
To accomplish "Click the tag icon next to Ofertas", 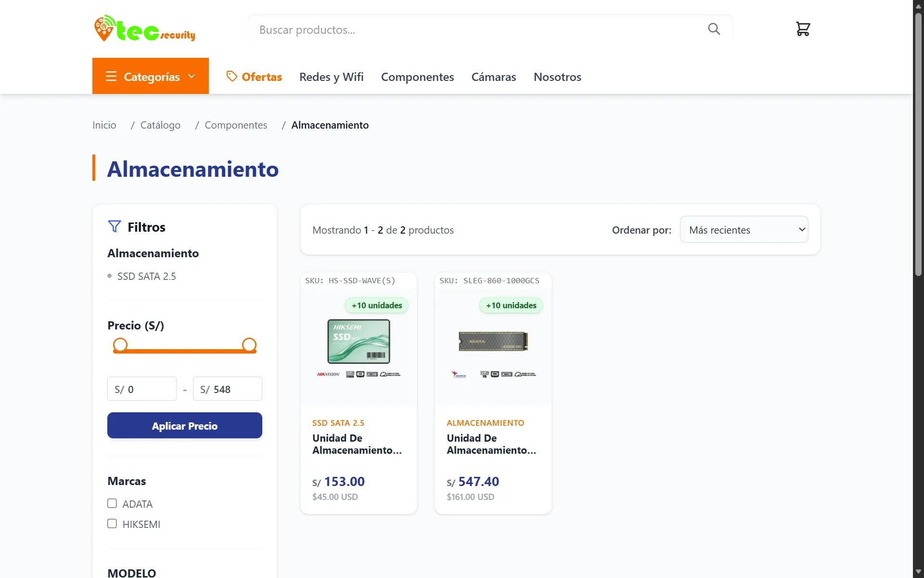I will [x=231, y=77].
